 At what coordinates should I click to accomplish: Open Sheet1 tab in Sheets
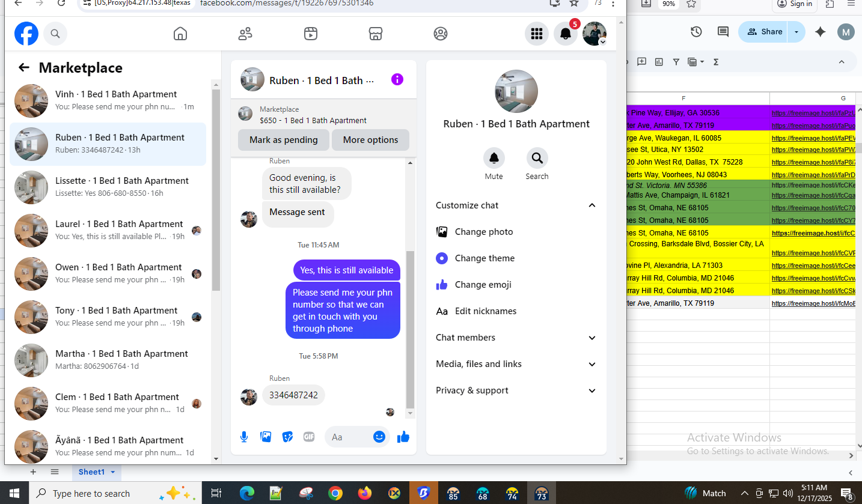91,472
